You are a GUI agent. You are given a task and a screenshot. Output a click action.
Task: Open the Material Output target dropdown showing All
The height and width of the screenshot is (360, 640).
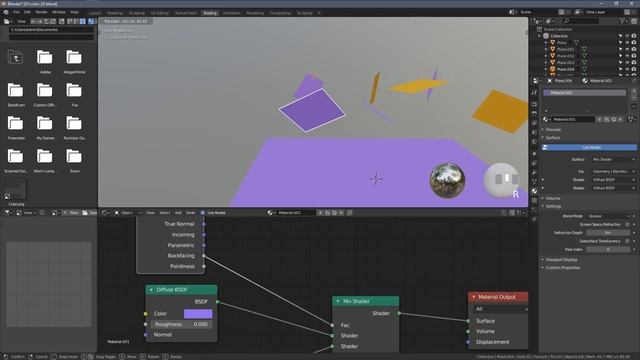pos(500,309)
